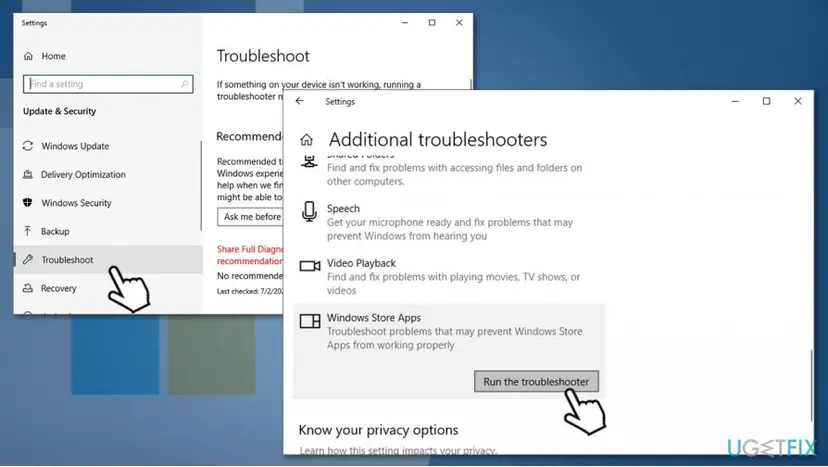
Task: Minimize the back Troubleshoot Settings window
Action: point(405,23)
